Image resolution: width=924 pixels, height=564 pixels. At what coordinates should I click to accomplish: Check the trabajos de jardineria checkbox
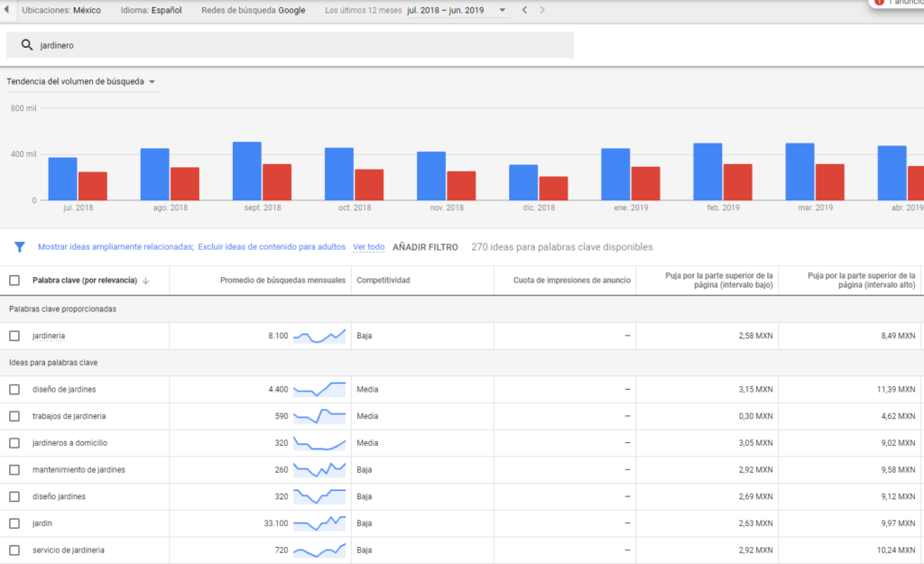[14, 416]
